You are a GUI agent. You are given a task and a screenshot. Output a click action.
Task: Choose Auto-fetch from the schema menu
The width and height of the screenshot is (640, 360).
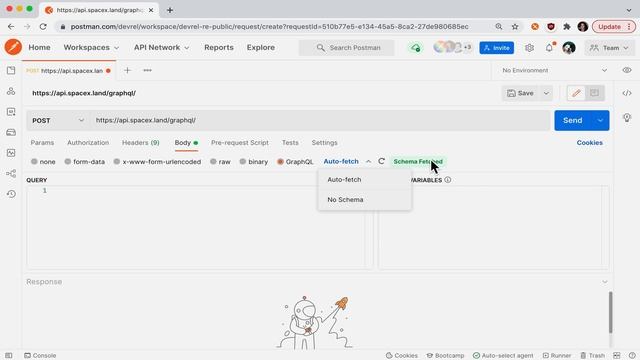coord(364,180)
